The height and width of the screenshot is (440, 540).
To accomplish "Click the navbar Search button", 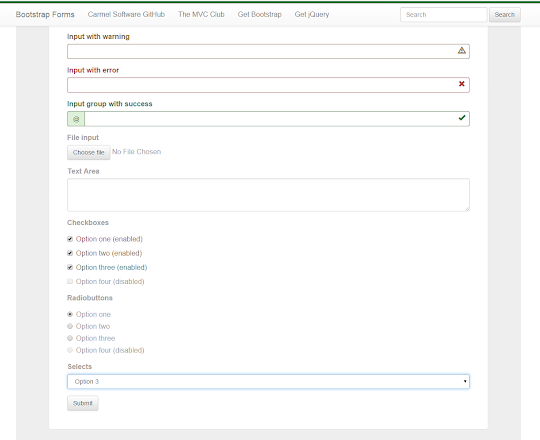I will (505, 15).
